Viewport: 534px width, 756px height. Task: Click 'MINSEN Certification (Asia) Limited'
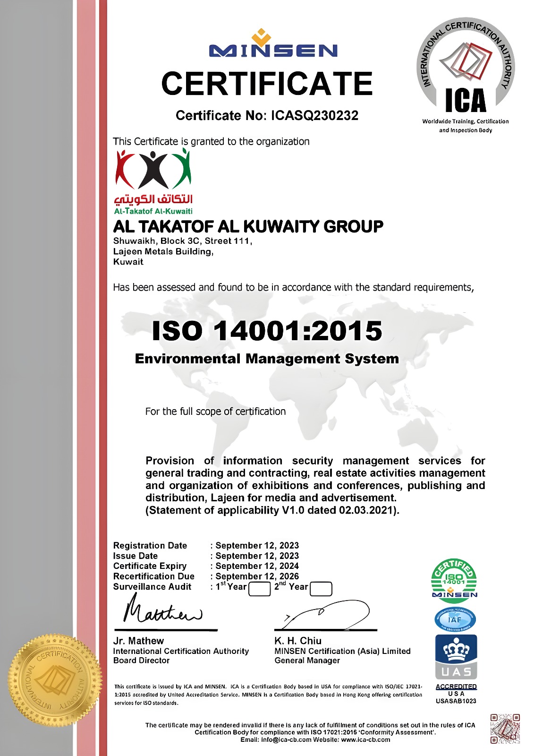[x=343, y=651]
